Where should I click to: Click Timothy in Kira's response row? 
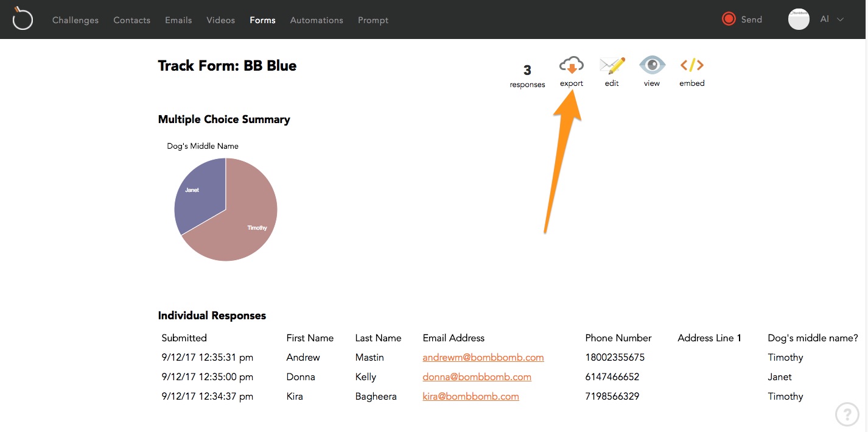click(x=785, y=397)
